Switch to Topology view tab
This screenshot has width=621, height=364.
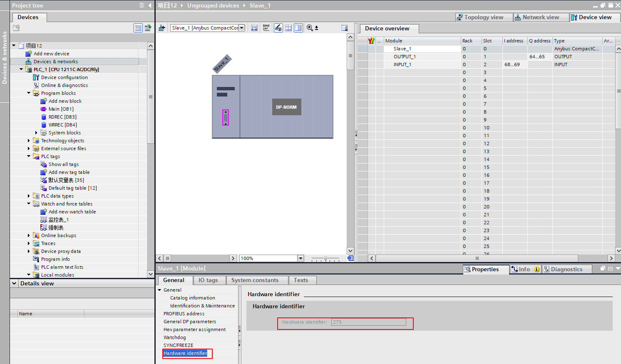point(480,17)
